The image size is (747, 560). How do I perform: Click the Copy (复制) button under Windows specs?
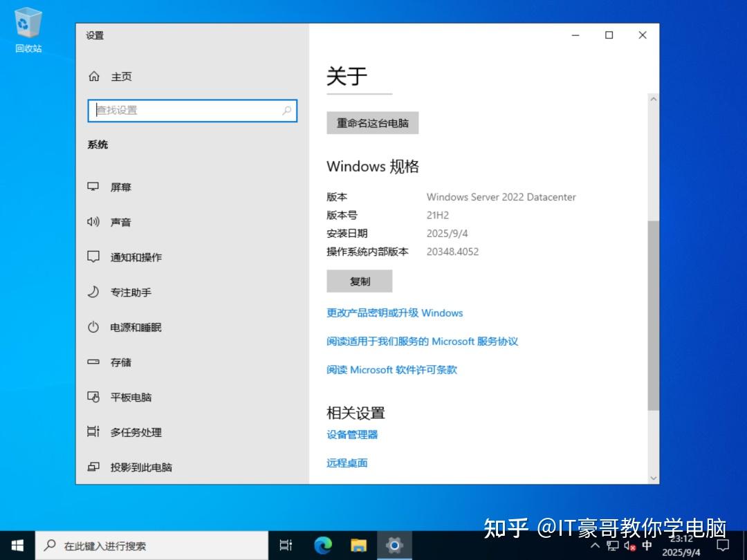359,281
